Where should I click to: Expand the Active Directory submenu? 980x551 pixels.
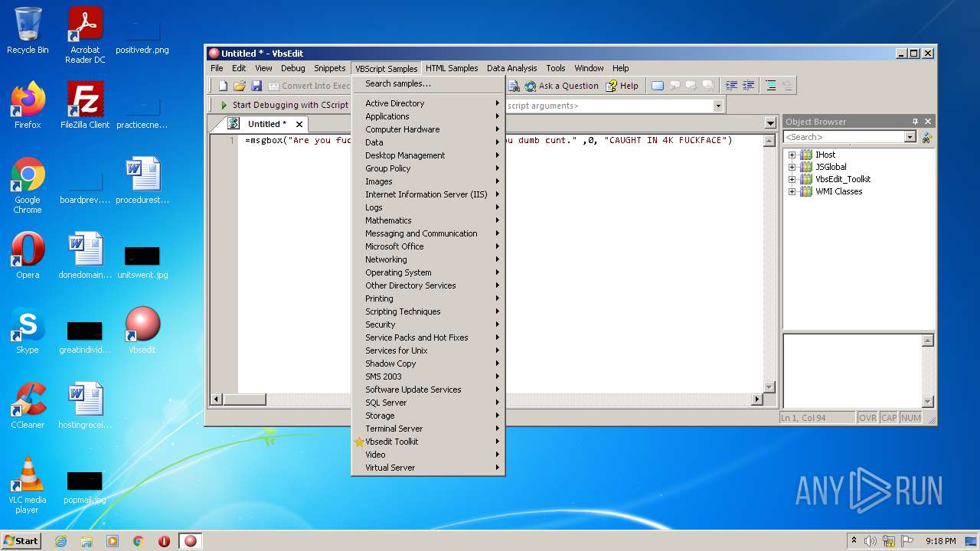pyautogui.click(x=428, y=103)
